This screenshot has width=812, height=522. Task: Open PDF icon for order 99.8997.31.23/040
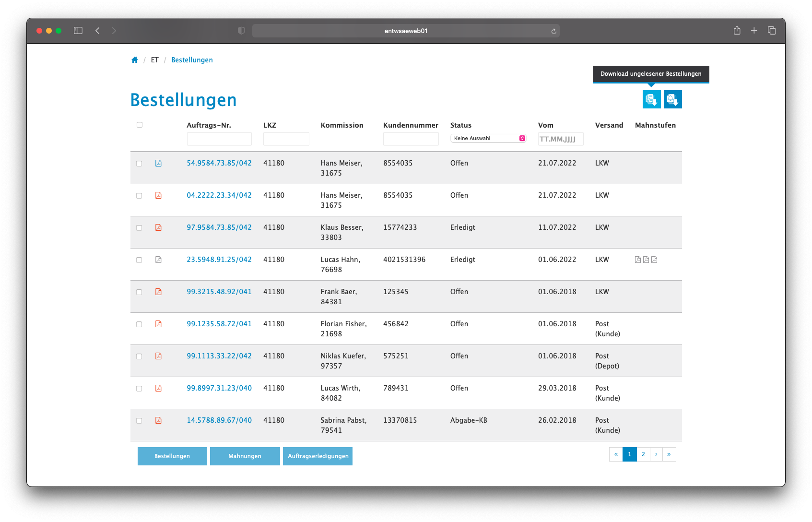point(158,388)
